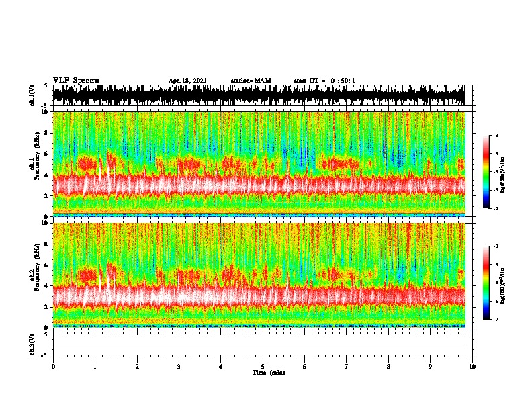Click the ch.1 spectrogram color scale bar
Screen dimensions: 532x411
point(486,172)
